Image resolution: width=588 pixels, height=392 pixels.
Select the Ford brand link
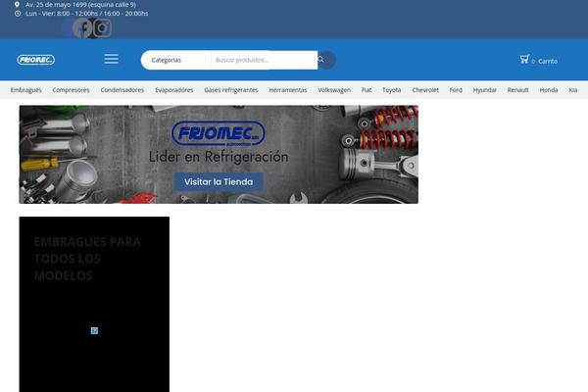point(456,90)
